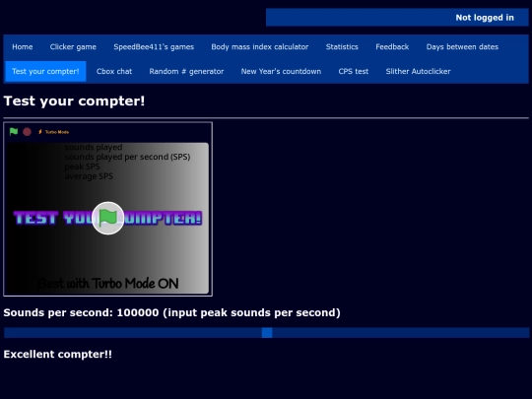The height and width of the screenshot is (399, 532).
Task: Click the Best with Turbo Mode ON text
Action: click(x=108, y=284)
